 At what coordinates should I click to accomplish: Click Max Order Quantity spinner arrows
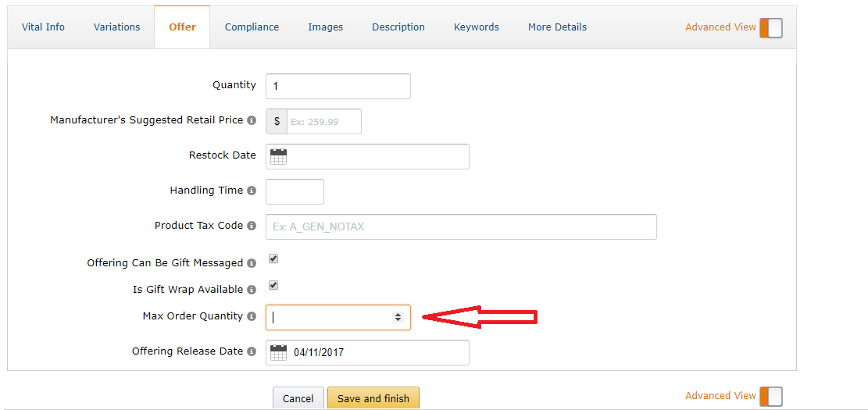tap(398, 317)
